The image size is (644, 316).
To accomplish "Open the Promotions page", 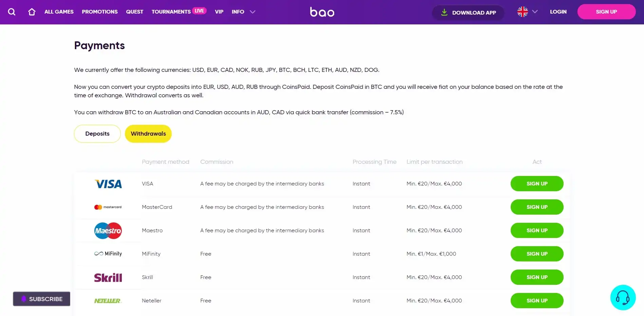I will coord(100,12).
